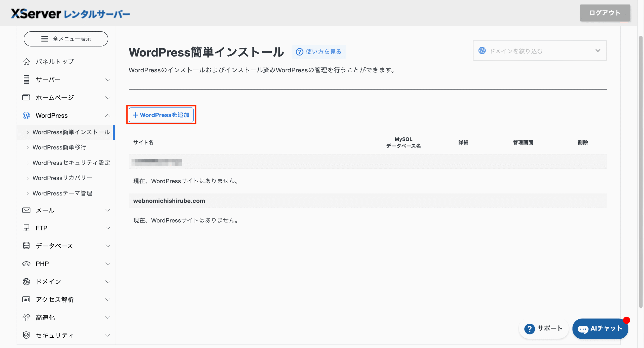Click the question mark icon in サポート
Screen dimensions: 644x348
tap(530, 329)
